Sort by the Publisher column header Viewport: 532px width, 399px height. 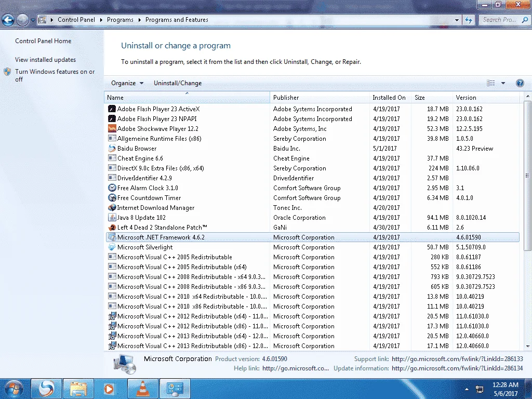(320, 97)
